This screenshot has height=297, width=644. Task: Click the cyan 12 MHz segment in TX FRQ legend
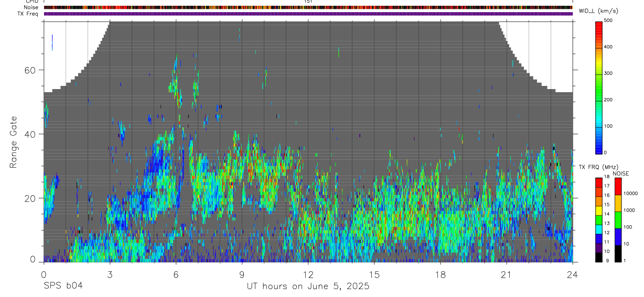tap(598, 229)
